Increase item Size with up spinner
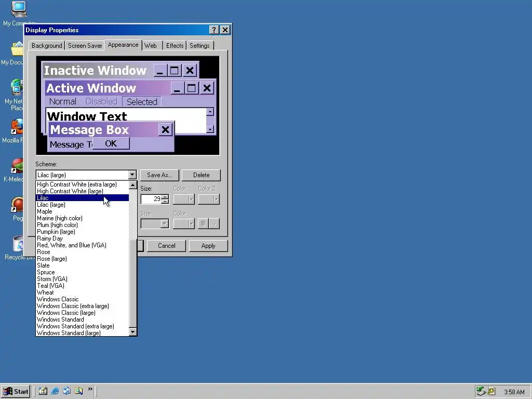 coord(165,197)
